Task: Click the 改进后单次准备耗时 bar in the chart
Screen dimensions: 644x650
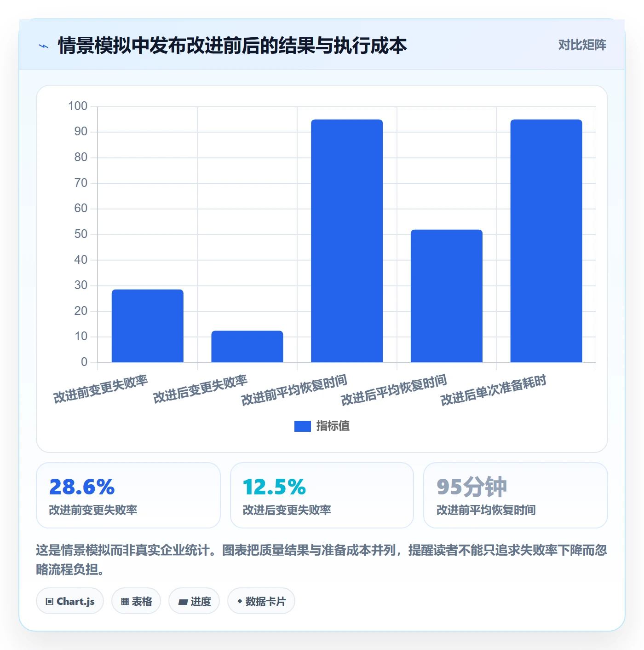Action: click(x=546, y=241)
